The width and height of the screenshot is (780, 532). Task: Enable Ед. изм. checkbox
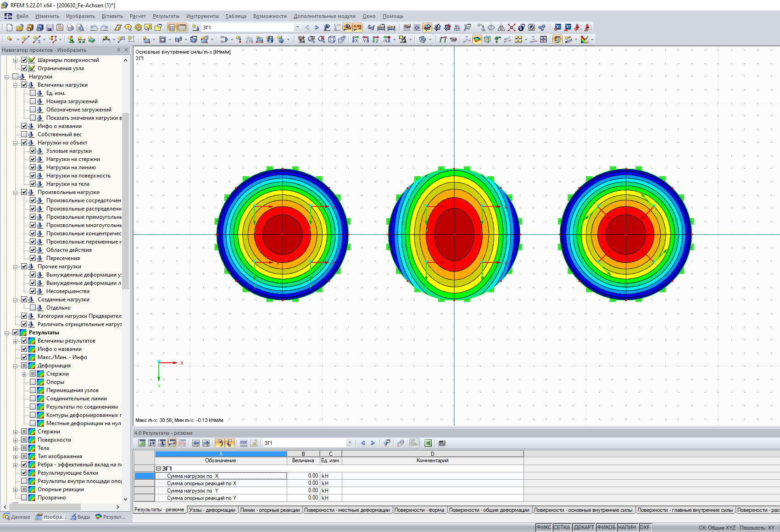tap(33, 93)
